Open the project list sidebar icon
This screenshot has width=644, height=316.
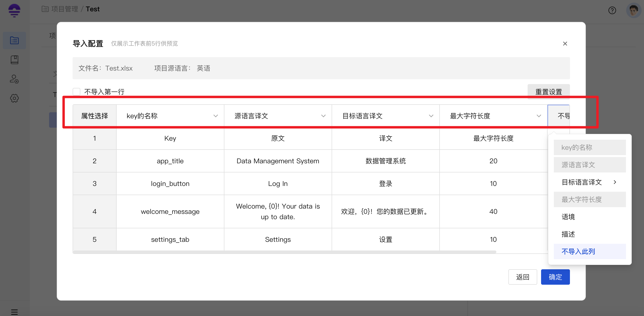point(14,40)
